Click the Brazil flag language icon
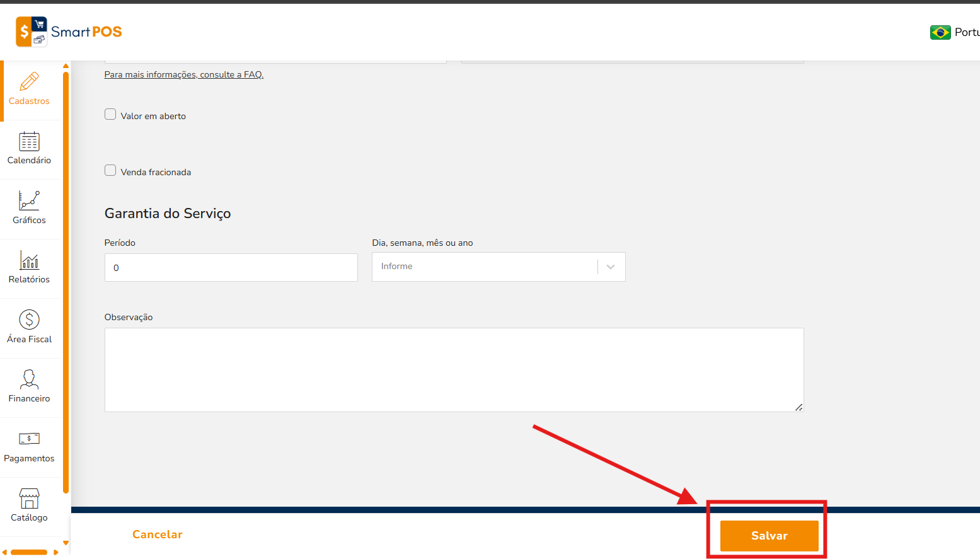 940,32
